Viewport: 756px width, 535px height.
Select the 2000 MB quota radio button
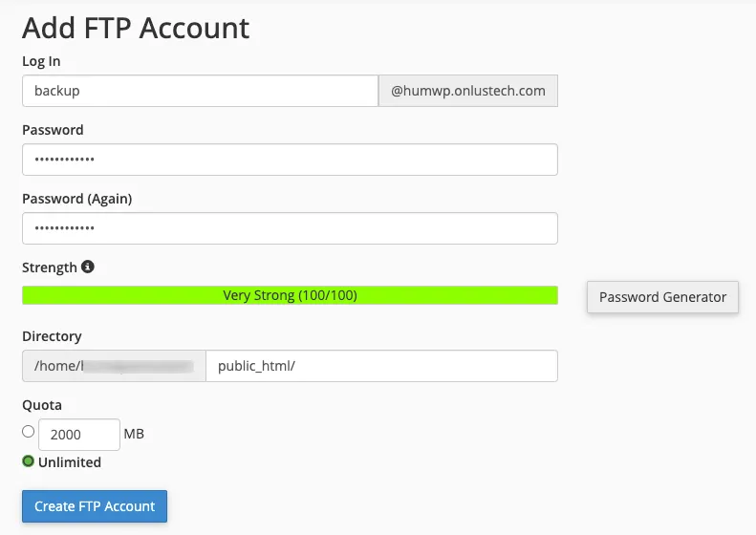click(x=28, y=432)
